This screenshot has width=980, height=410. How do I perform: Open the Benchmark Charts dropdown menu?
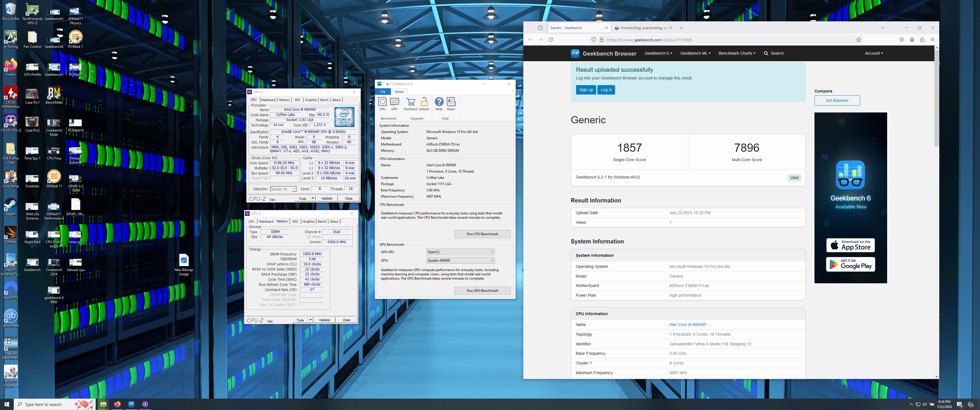click(736, 53)
